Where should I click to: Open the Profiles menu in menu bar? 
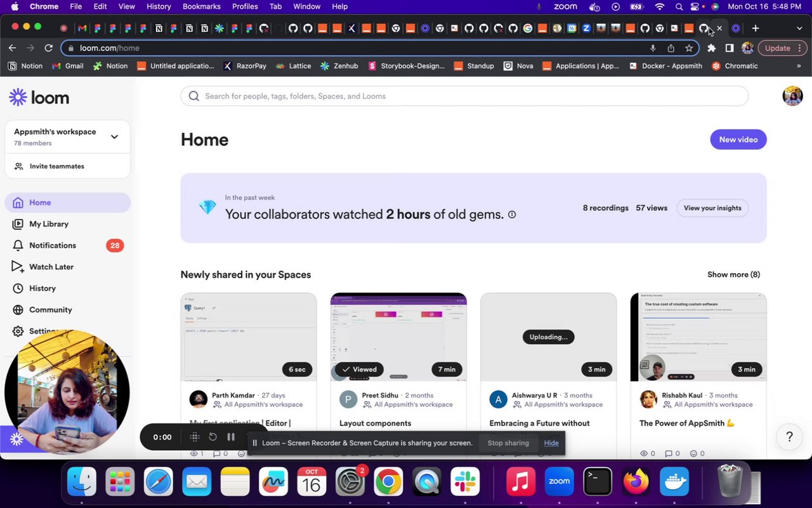coord(245,6)
